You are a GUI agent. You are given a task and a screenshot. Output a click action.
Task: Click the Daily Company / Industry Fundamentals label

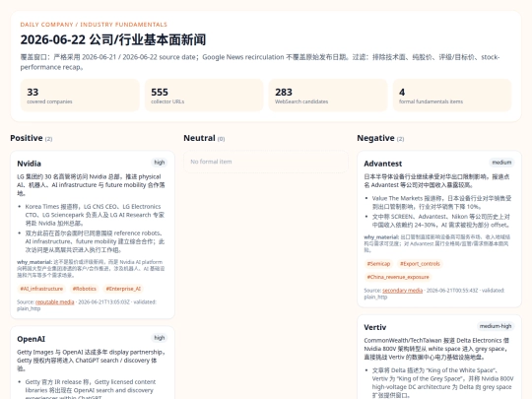pyautogui.click(x=94, y=25)
